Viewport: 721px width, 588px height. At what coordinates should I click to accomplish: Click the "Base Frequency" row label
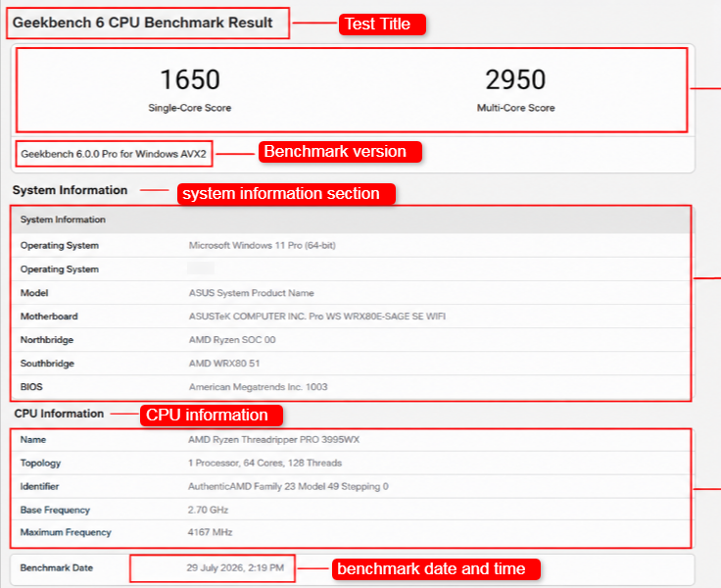(x=55, y=511)
